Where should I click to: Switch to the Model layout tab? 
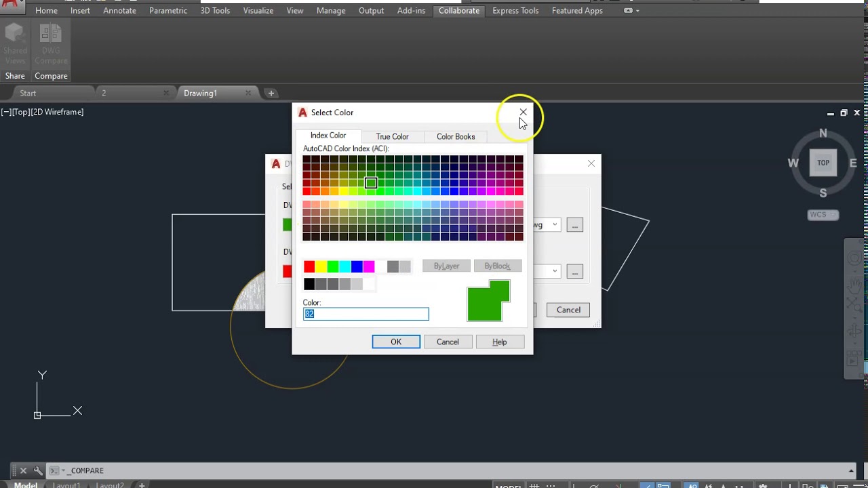(x=26, y=485)
